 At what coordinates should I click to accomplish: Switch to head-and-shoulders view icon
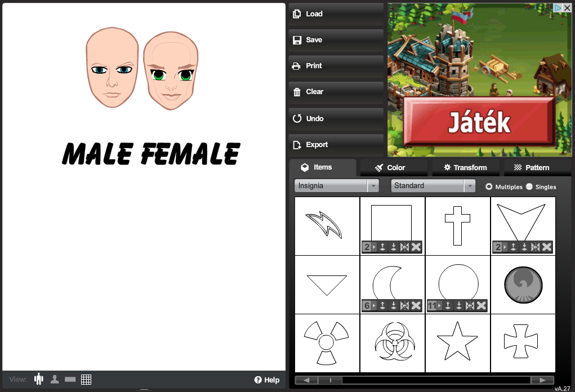pyautogui.click(x=55, y=379)
